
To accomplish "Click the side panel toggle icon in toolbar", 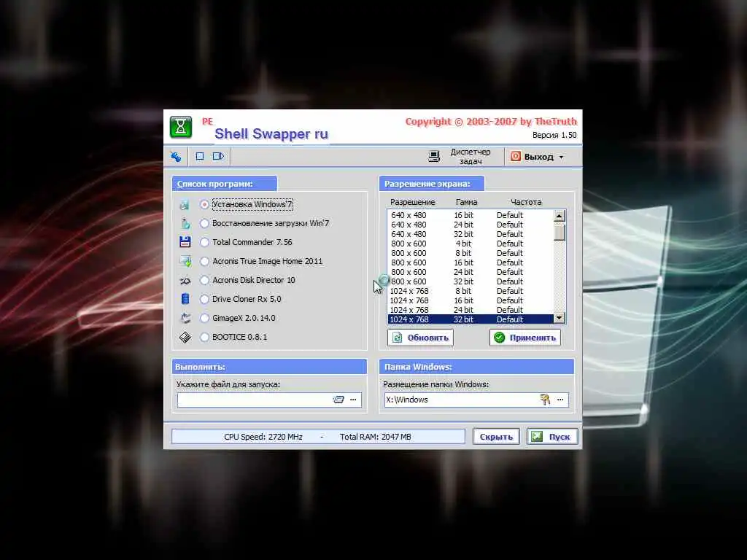I will [x=218, y=156].
